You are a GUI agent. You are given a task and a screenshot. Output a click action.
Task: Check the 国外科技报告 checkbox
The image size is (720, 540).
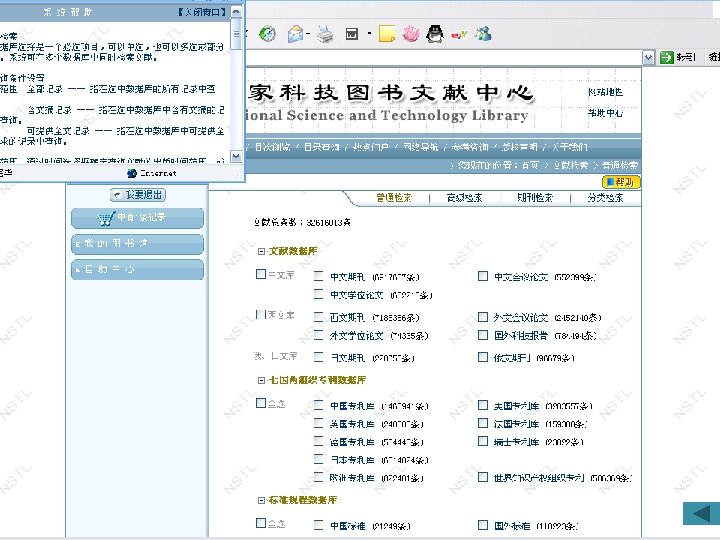[x=483, y=335]
